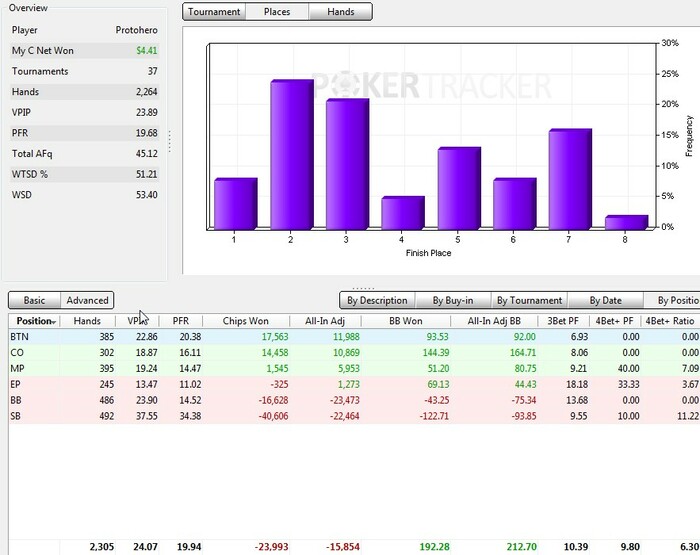Click the finish place 3 bar
Image resolution: width=700 pixels, height=555 pixels.
(347, 164)
